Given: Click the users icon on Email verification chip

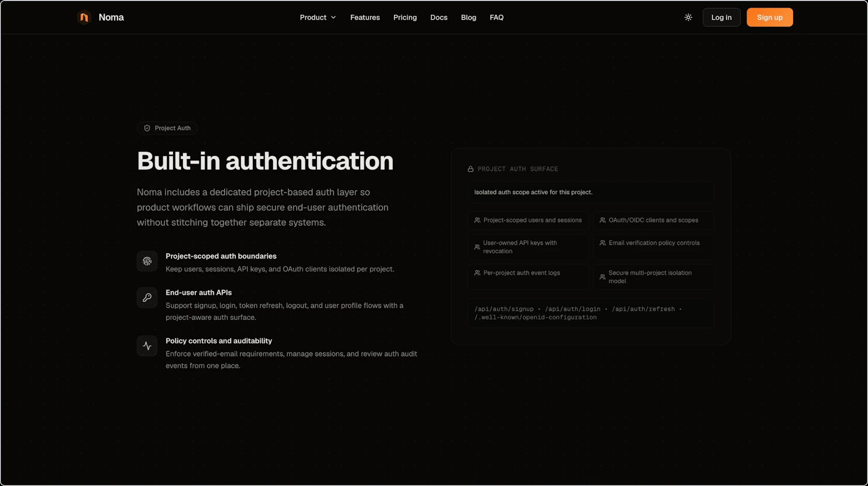Looking at the screenshot, I should [x=603, y=243].
